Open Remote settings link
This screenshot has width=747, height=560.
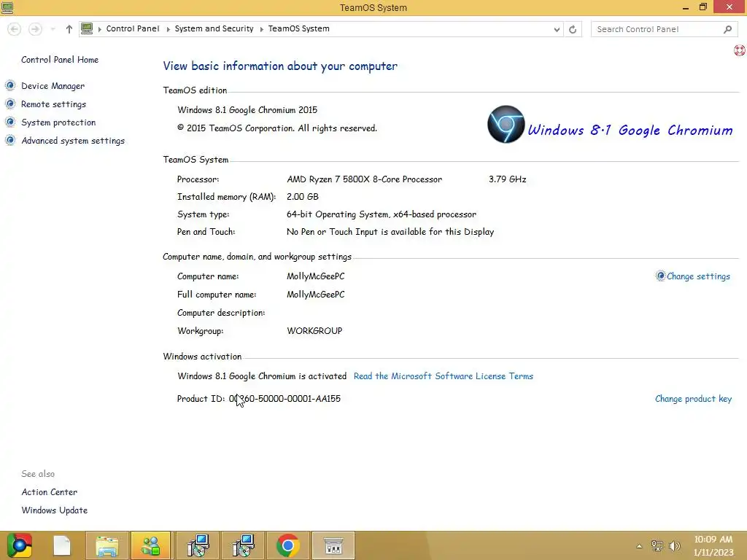(x=53, y=104)
